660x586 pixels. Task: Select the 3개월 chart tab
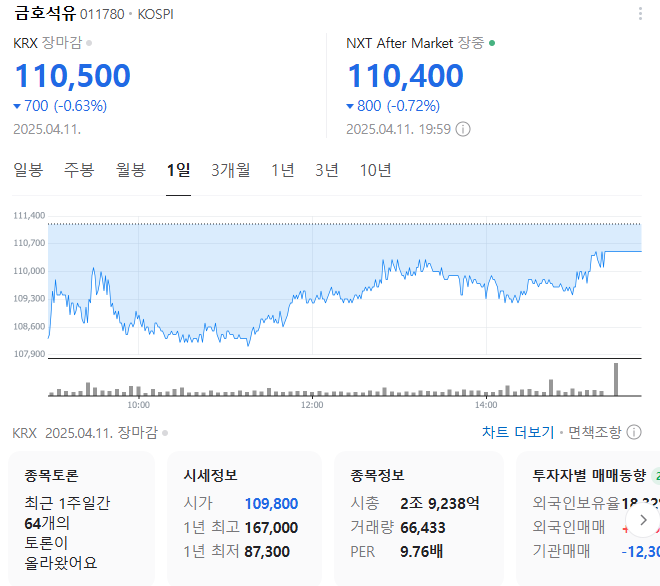coord(231,170)
